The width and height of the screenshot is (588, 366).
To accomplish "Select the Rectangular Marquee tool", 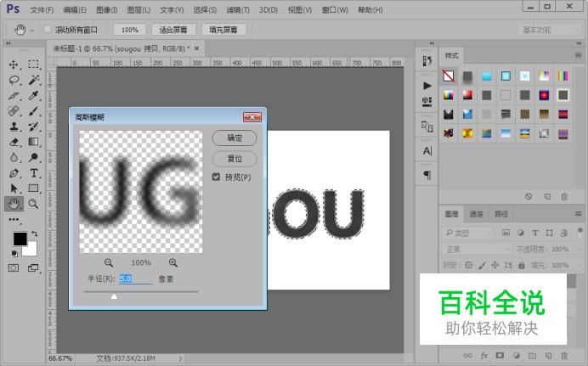I will (33, 65).
